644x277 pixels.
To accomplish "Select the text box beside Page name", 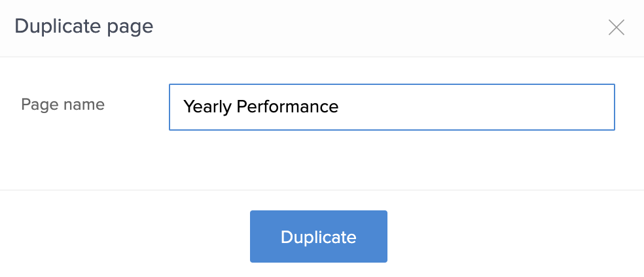I will [391, 107].
